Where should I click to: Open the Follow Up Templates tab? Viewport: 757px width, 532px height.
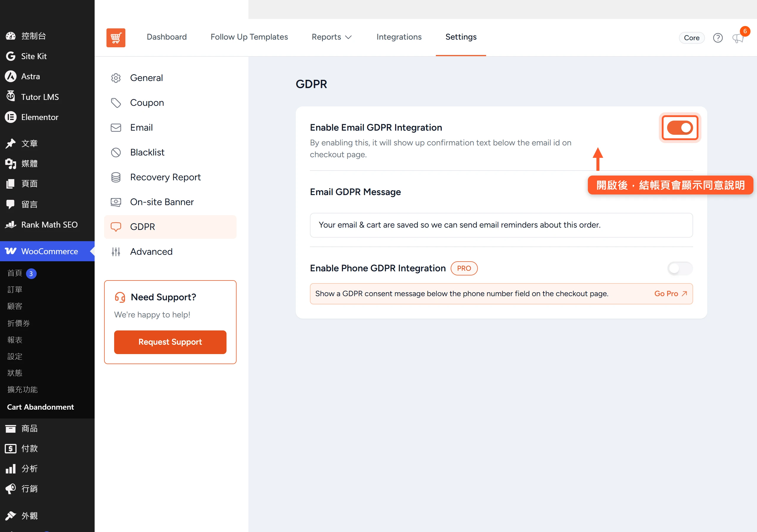coord(249,37)
